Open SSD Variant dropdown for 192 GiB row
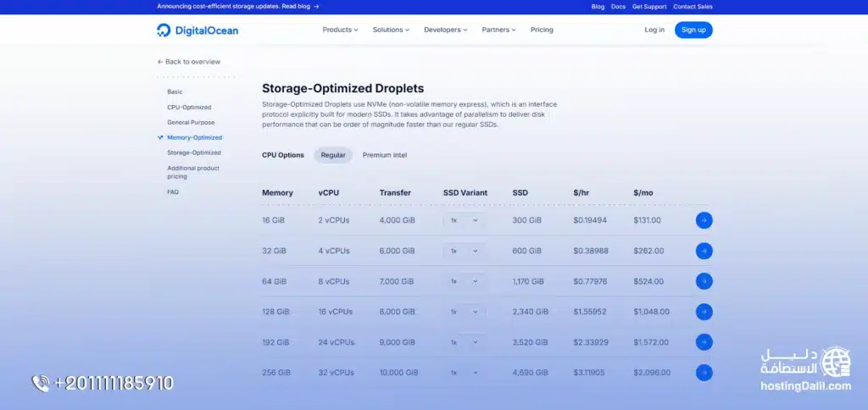 464,342
